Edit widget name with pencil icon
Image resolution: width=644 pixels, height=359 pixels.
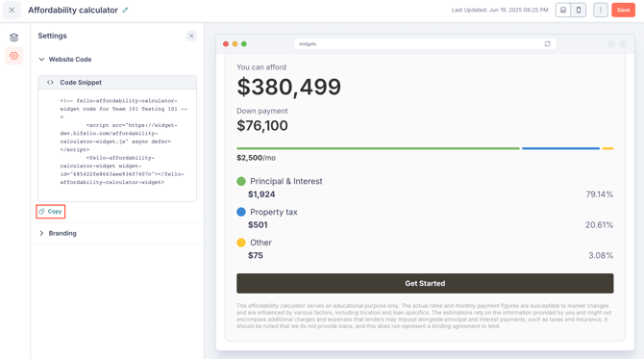[125, 10]
